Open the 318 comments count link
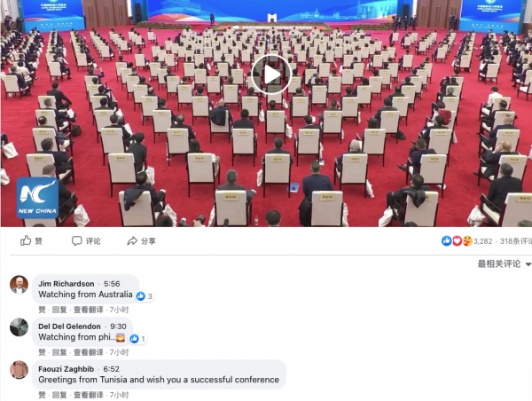The height and width of the screenshot is (401, 532). coord(516,241)
